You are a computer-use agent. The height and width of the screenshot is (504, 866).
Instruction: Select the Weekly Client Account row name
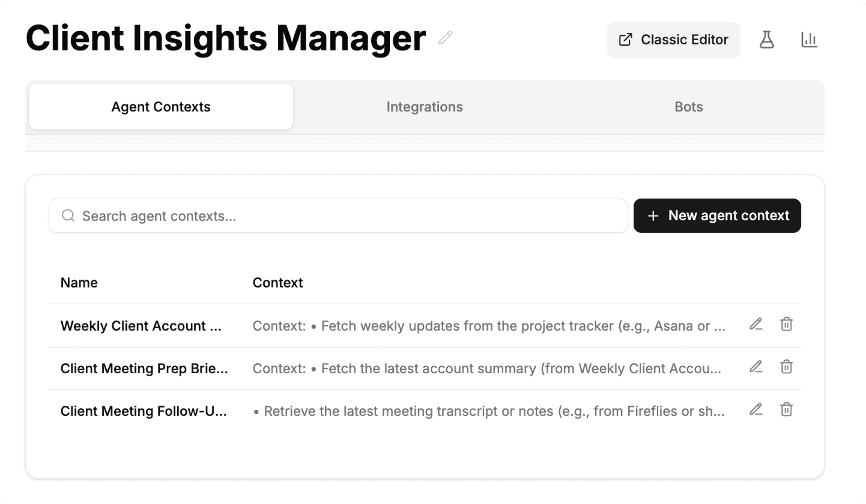[x=141, y=326]
